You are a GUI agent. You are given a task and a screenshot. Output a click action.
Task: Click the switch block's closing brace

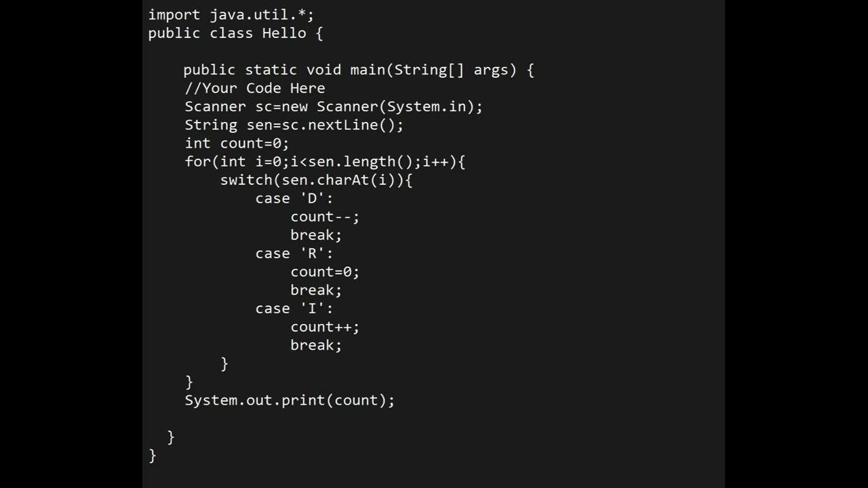224,364
